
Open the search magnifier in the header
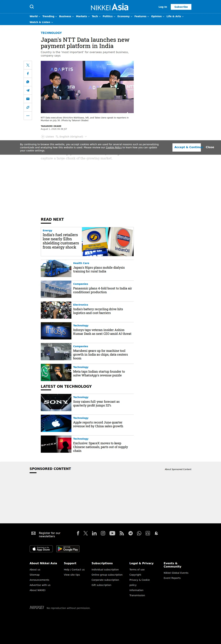[x=32, y=7]
